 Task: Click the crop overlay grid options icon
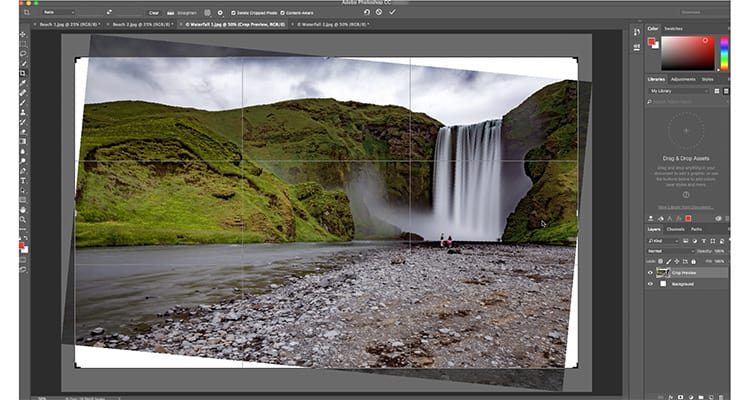[206, 12]
